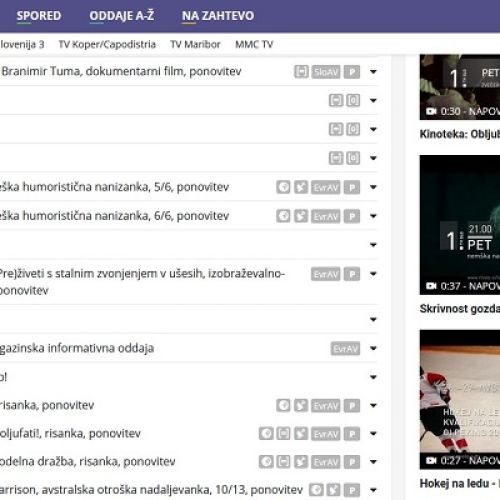Click satellite dish icon in nanizanka 5/6 row
Viewport: 500px width, 500px height.
[301, 187]
